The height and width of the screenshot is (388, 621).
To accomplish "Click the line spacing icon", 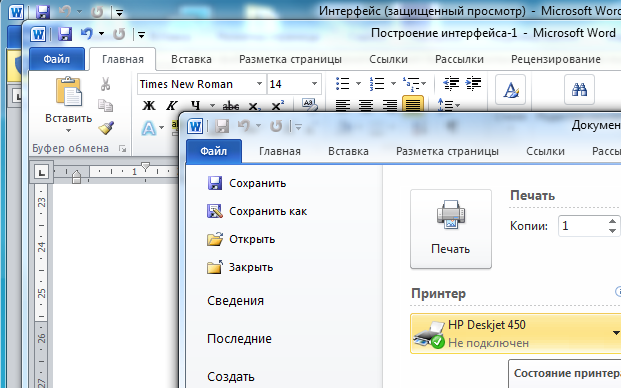I will pyautogui.click(x=446, y=105).
